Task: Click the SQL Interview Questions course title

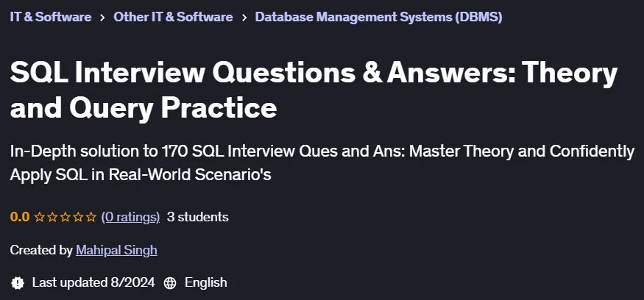Action: click(314, 90)
